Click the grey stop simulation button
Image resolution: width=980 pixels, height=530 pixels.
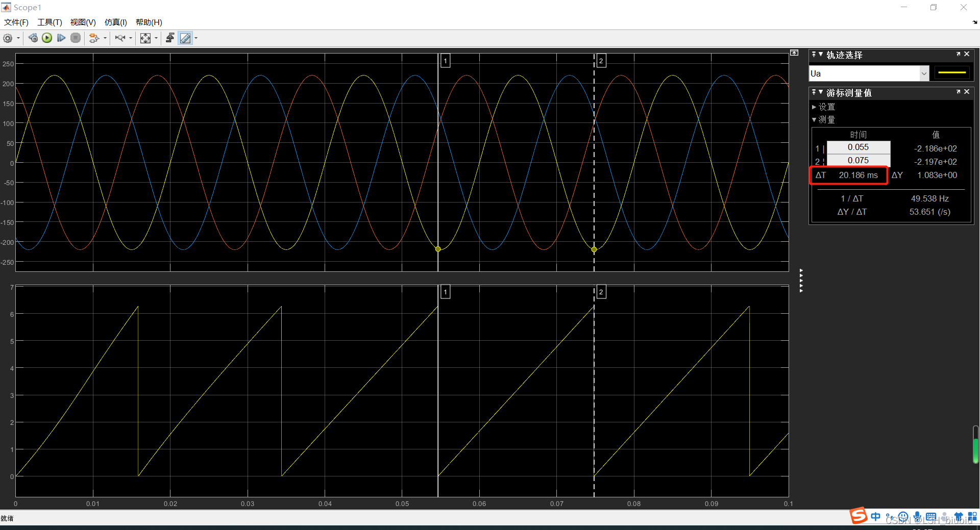(76, 38)
